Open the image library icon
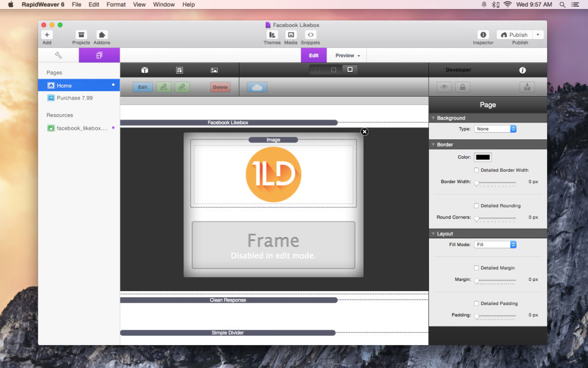The image size is (588, 368). [x=214, y=70]
